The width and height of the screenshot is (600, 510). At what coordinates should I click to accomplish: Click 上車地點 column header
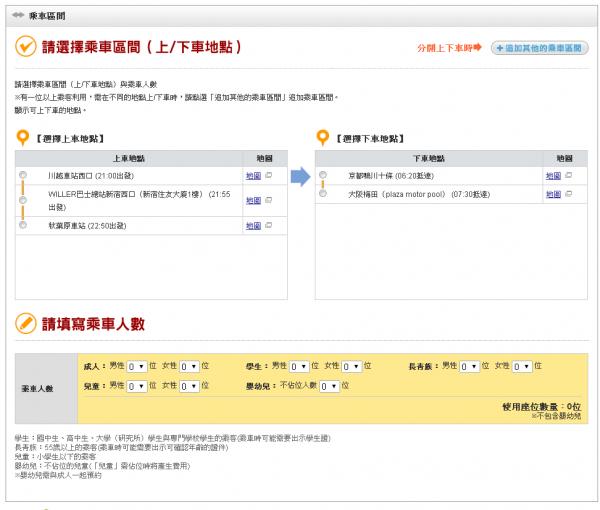[x=129, y=158]
